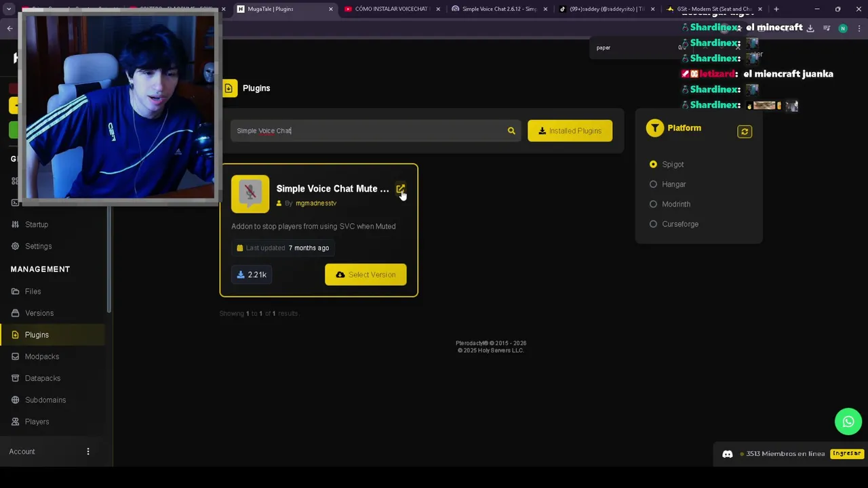Click the Select Version button
This screenshot has height=488, width=868.
(366, 274)
